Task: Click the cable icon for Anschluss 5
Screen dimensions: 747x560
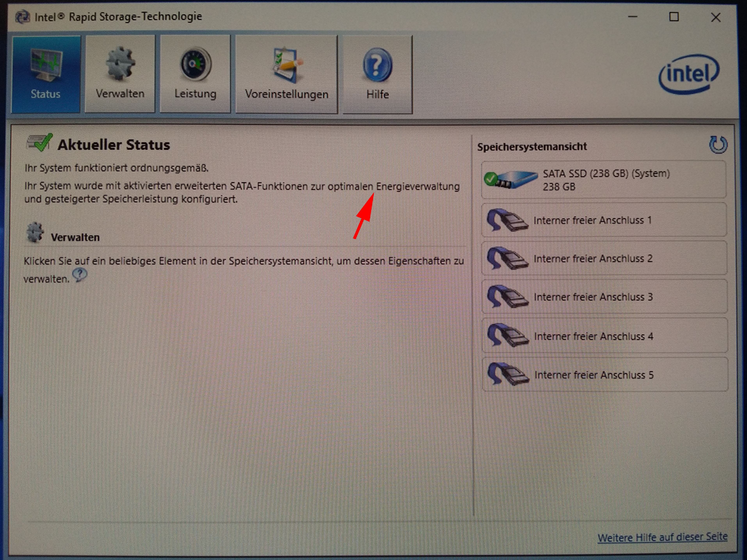Action: click(508, 374)
